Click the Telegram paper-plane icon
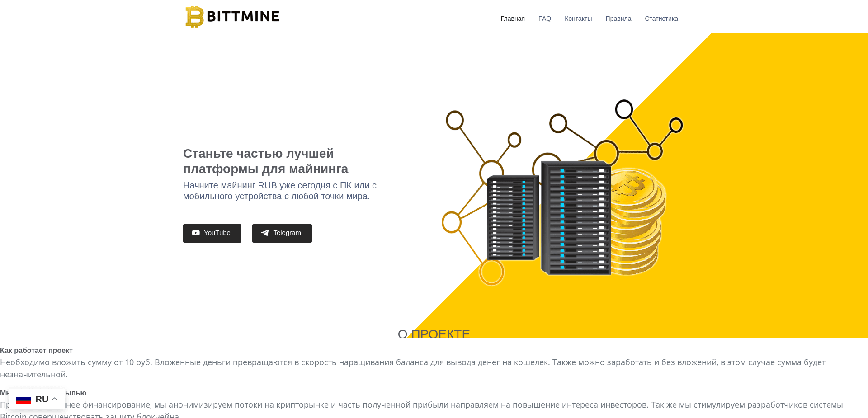 click(265, 233)
